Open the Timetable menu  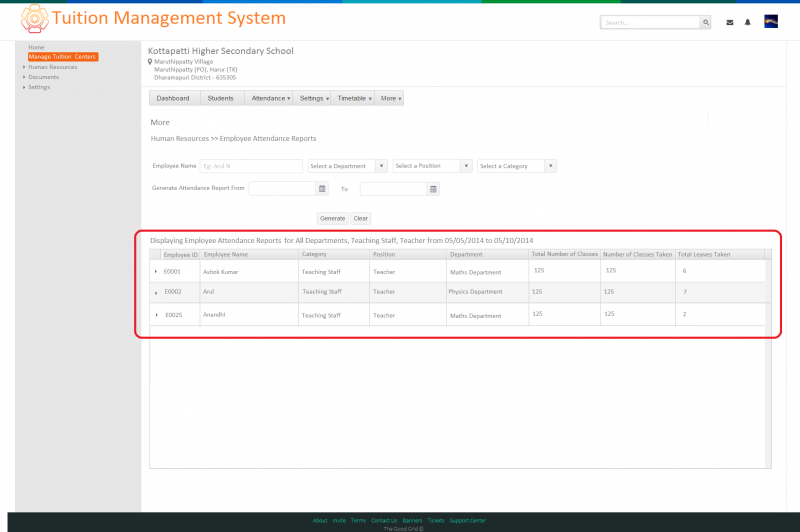pyautogui.click(x=353, y=98)
